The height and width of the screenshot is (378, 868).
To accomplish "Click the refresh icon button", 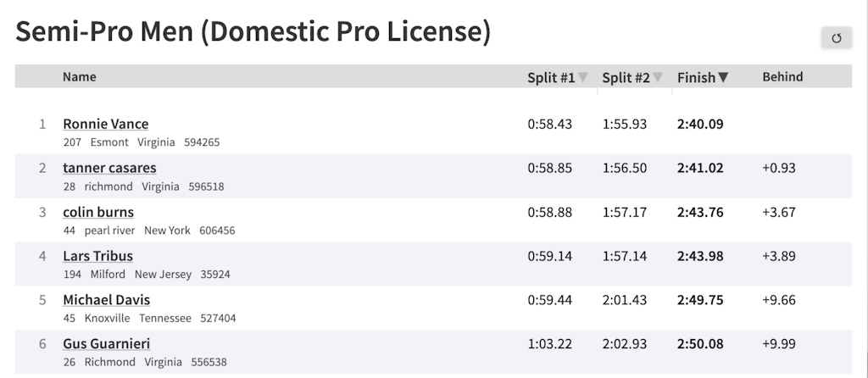I will tap(837, 37).
